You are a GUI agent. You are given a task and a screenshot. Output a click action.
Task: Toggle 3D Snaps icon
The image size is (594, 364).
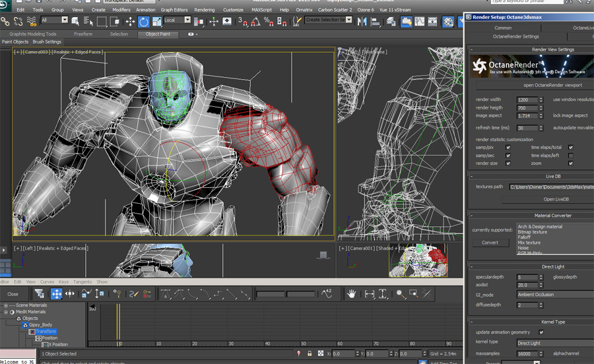[x=242, y=22]
